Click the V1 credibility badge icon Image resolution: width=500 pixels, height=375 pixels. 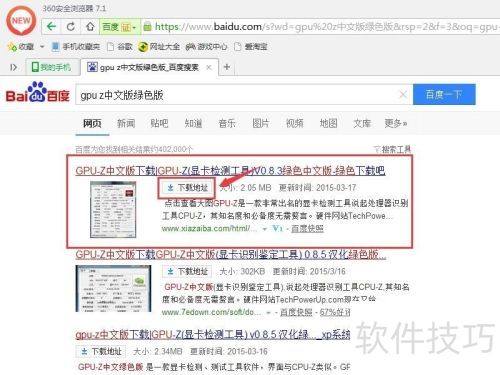tap(277, 229)
